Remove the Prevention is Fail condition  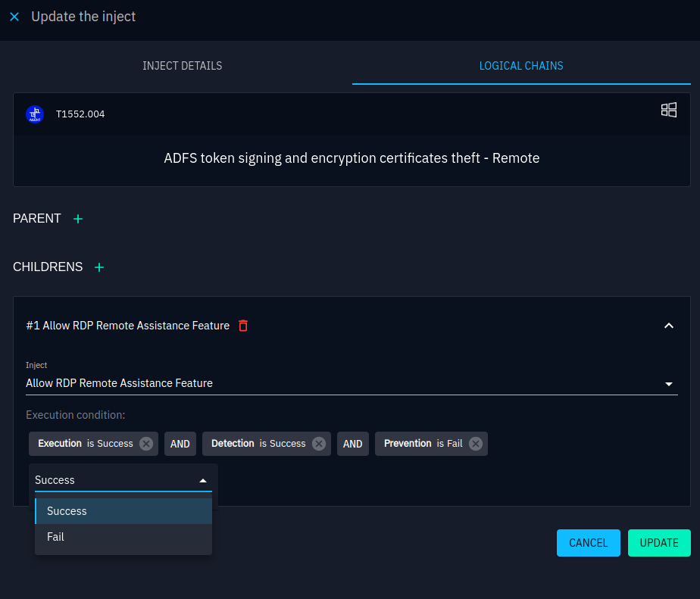click(475, 444)
